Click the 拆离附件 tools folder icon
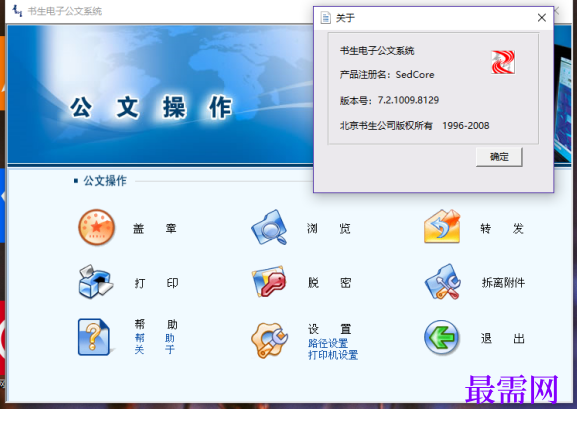 point(443,282)
